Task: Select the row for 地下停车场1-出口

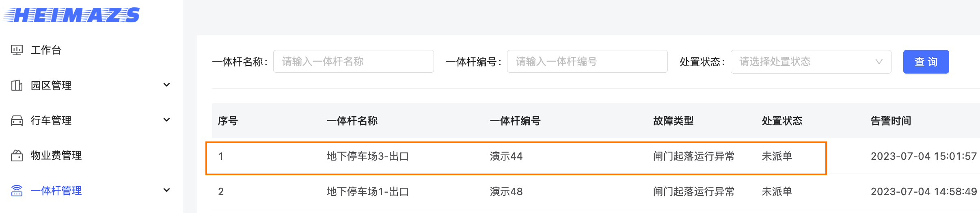Action: click(596, 191)
